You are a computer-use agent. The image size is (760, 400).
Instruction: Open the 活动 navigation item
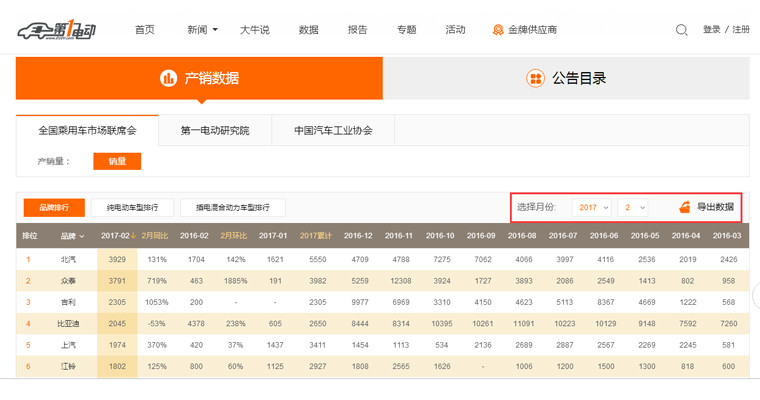(x=455, y=30)
